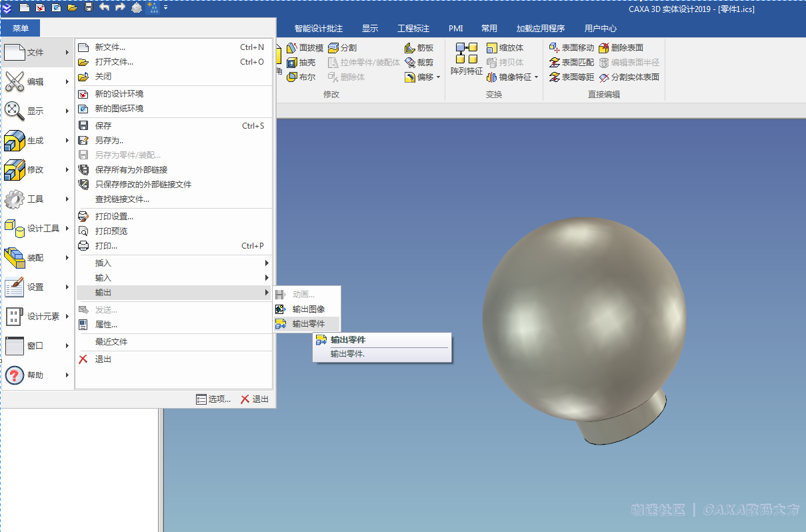Expand the 镜像特征 dropdown arrow
This screenshot has height=532, width=806.
(536, 77)
